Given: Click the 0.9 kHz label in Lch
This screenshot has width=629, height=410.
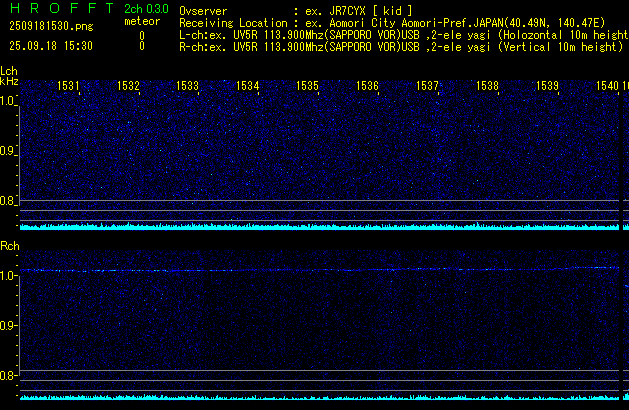Looking at the screenshot, I should pos(9,151).
